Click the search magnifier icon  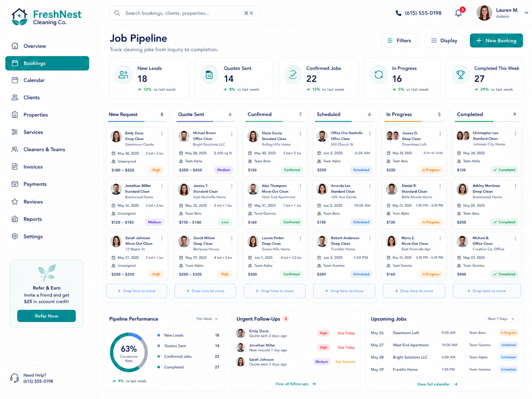click(x=117, y=13)
